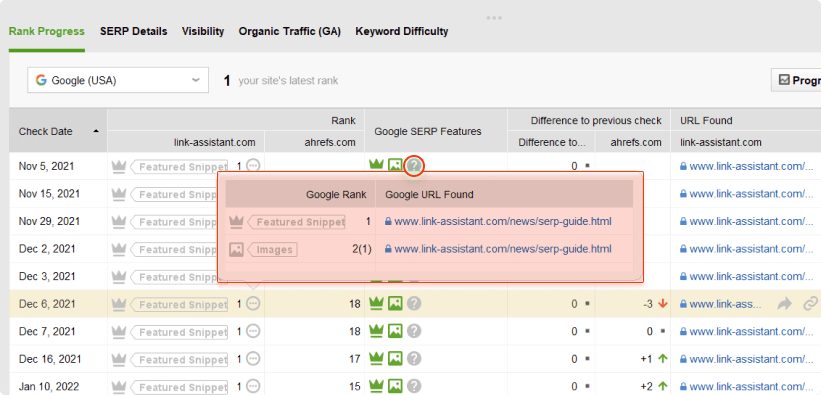Select the Dec 16, 2021 row date

click(x=50, y=359)
